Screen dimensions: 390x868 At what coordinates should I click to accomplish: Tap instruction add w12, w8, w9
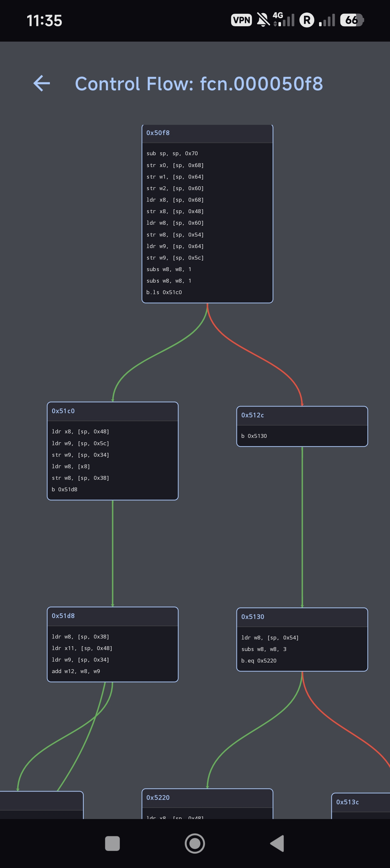76,671
